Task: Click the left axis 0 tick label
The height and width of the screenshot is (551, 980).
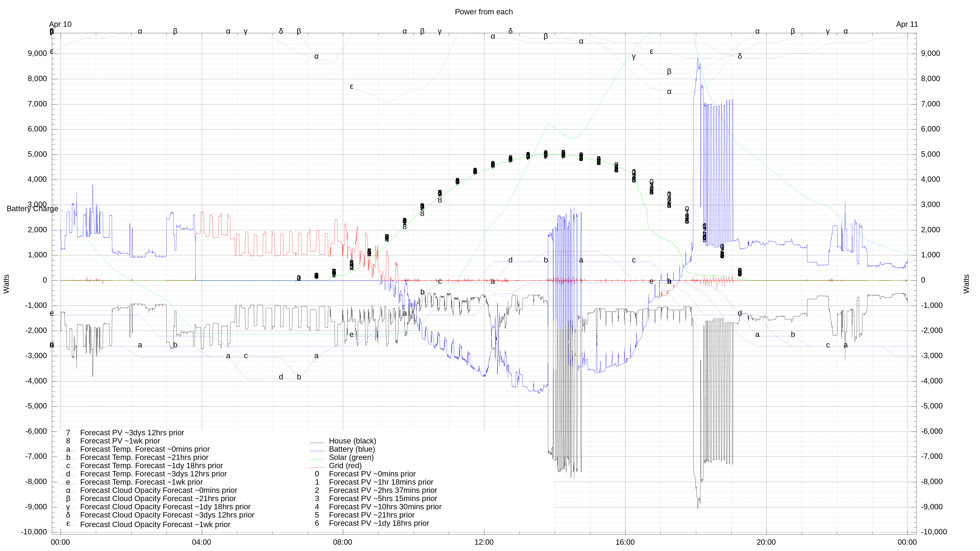Action: [x=45, y=280]
